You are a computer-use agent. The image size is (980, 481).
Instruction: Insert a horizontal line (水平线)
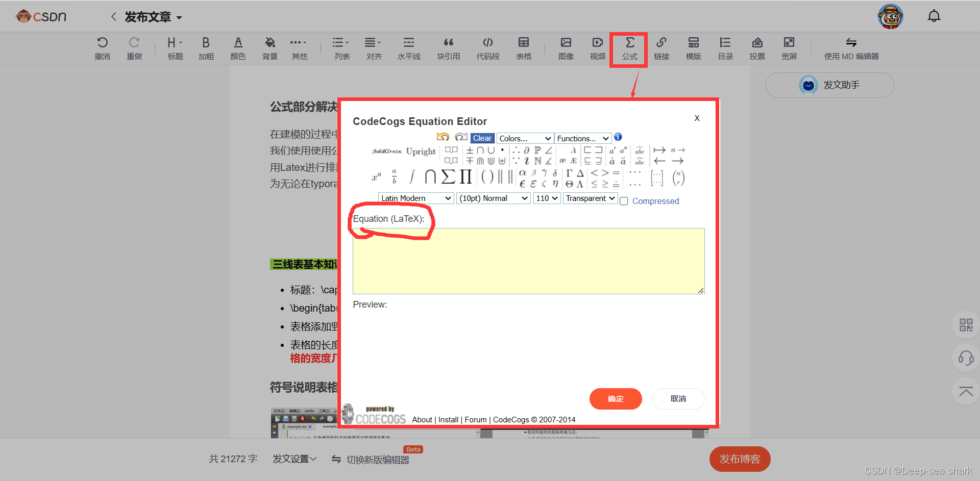(409, 48)
